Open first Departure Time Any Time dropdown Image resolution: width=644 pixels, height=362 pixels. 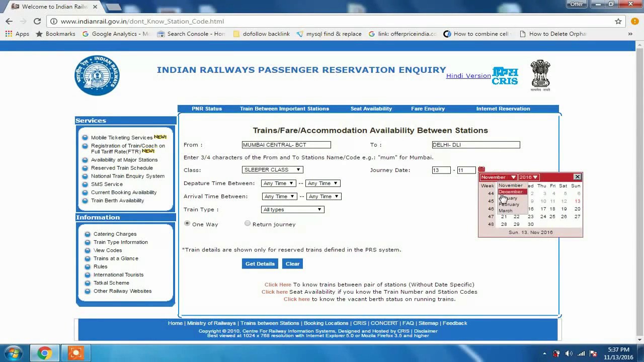click(x=278, y=183)
